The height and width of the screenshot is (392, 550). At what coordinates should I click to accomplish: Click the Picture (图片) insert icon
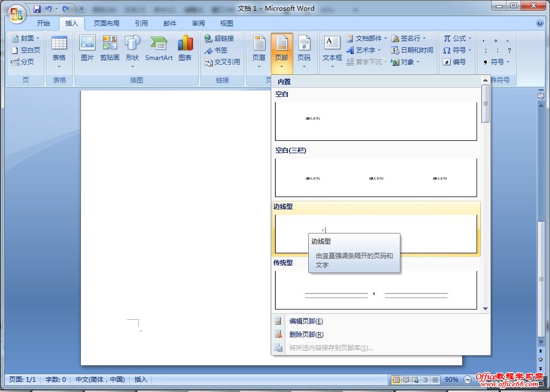pyautogui.click(x=87, y=48)
